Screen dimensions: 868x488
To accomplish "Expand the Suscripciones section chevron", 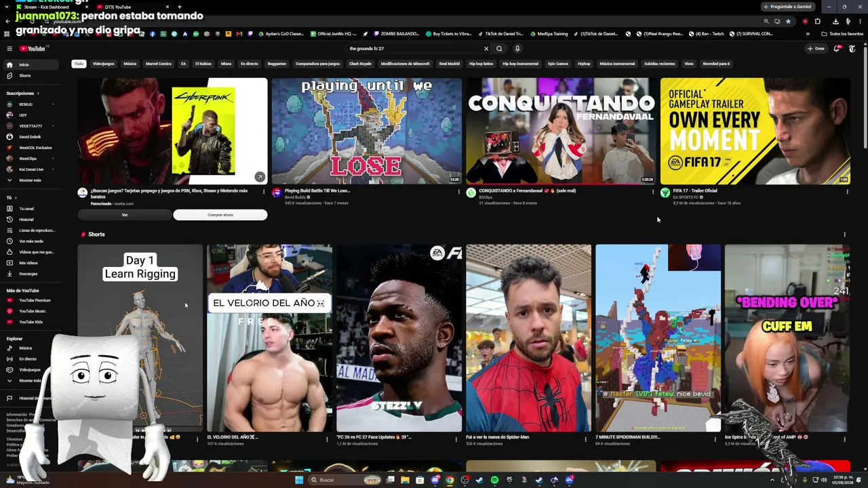I will [38, 94].
